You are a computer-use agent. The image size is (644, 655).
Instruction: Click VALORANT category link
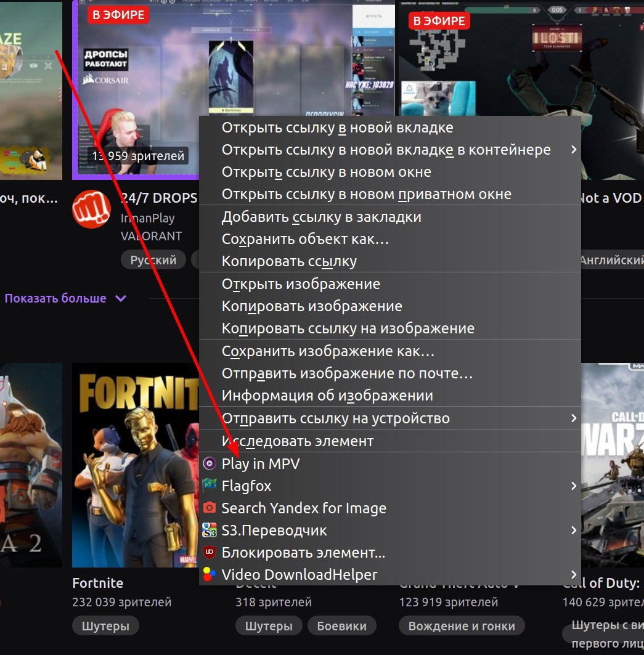click(x=151, y=236)
